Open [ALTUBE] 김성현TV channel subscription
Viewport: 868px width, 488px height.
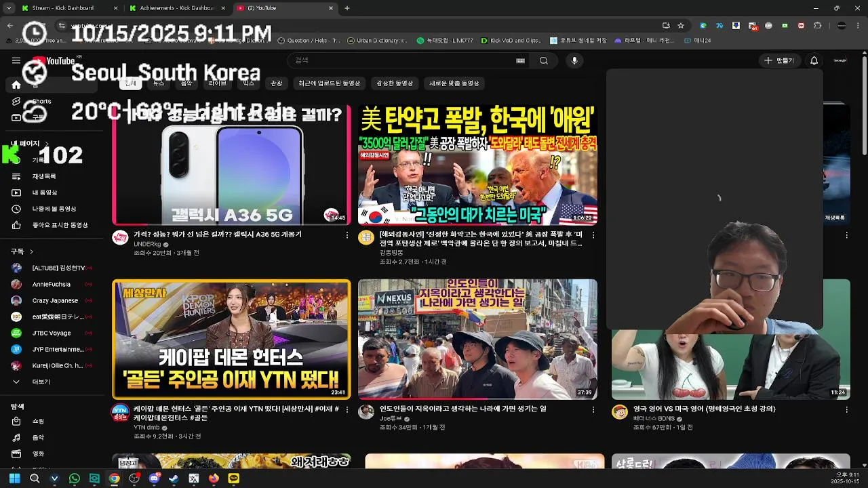51,268
